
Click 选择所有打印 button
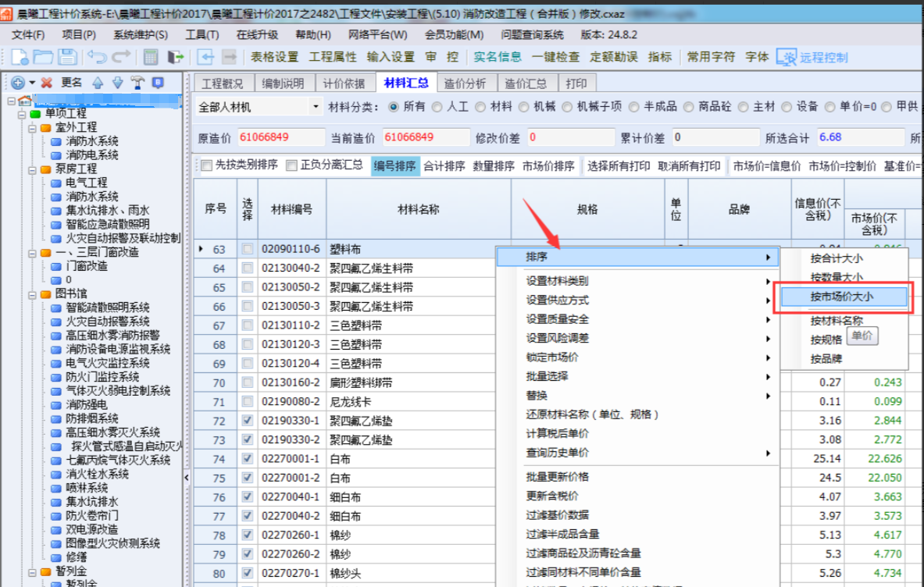[x=619, y=165]
